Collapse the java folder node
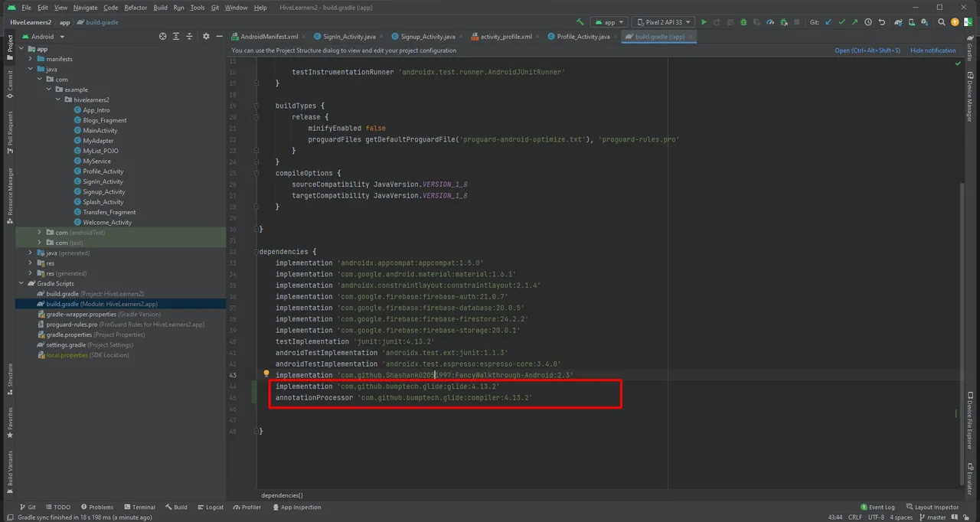Viewport: 980px width, 522px height. (x=31, y=69)
